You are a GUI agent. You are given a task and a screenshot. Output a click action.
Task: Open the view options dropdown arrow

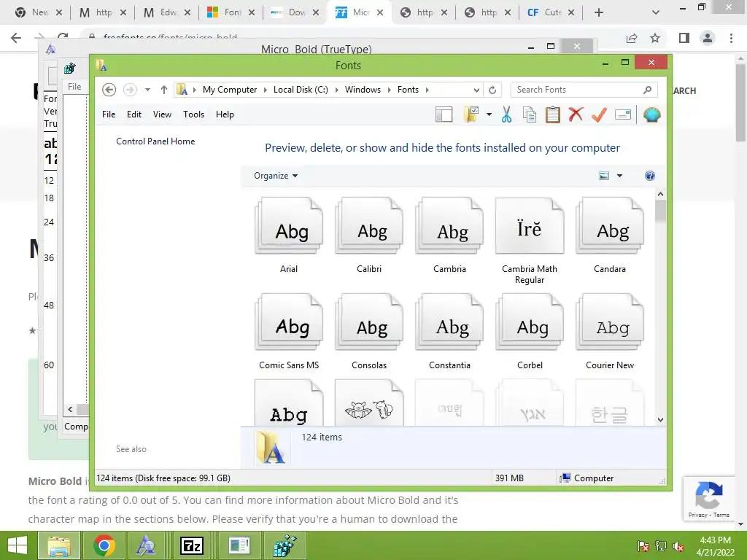point(619,176)
